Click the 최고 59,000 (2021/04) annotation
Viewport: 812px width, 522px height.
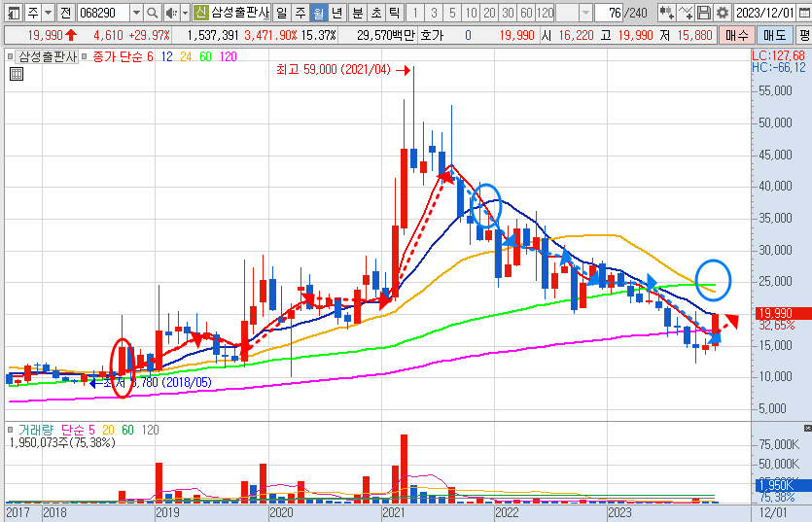click(334, 69)
